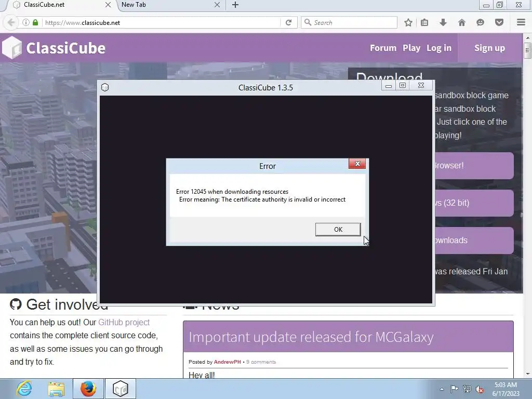Screen dimensions: 532x399
Task: Open the GitHub project link
Action: pyautogui.click(x=124, y=322)
